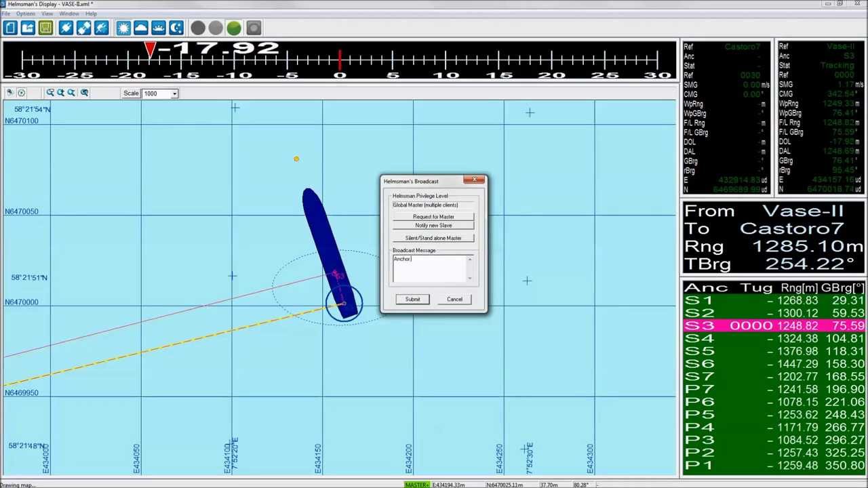Click the dark grey circle status indicator
This screenshot has width=868, height=488.
pyautogui.click(x=198, y=28)
